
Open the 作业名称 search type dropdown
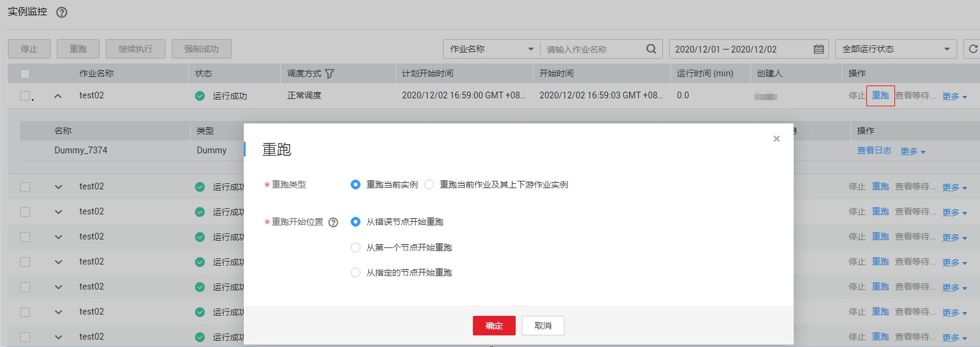[491, 49]
